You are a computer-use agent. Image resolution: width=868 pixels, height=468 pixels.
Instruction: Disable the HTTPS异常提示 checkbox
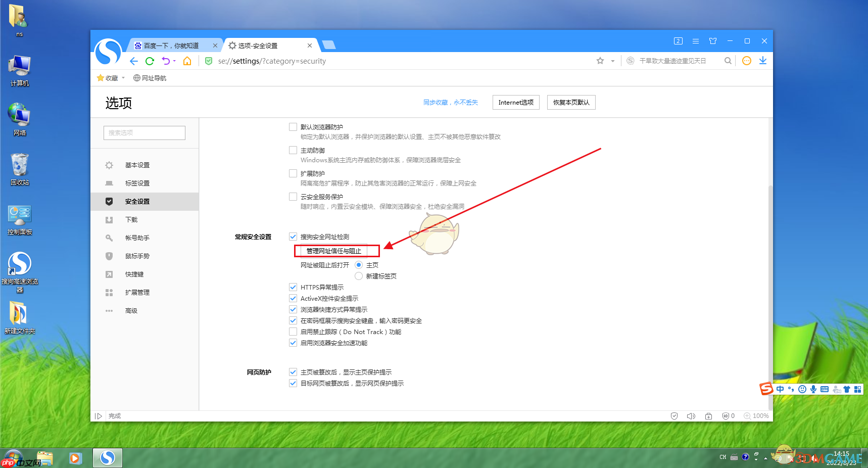pyautogui.click(x=293, y=287)
